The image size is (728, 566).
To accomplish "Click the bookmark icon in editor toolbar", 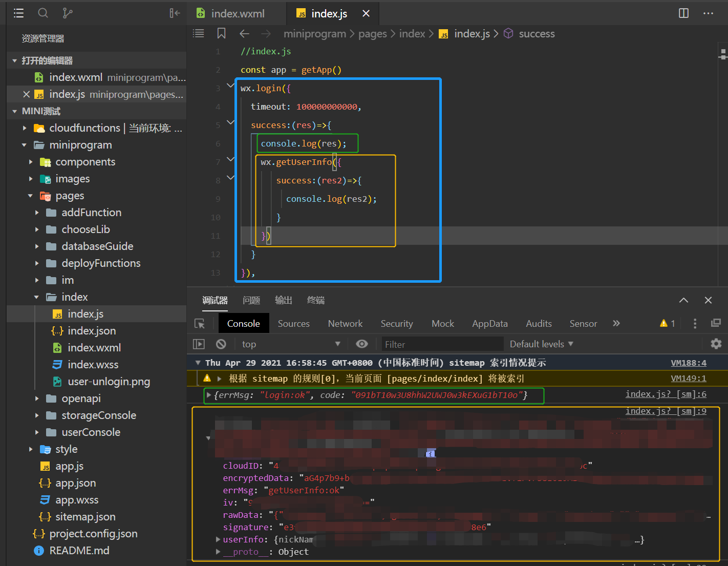I will (221, 34).
